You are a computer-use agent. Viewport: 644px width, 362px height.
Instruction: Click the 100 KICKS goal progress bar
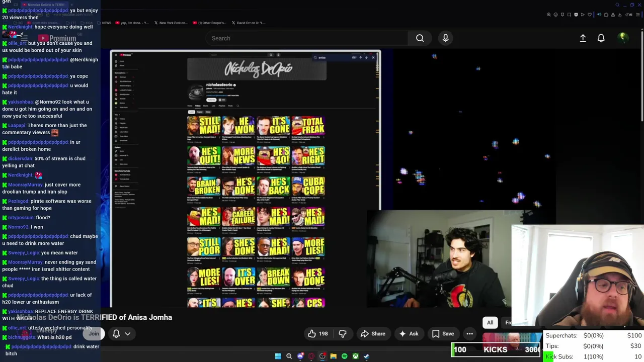496,349
